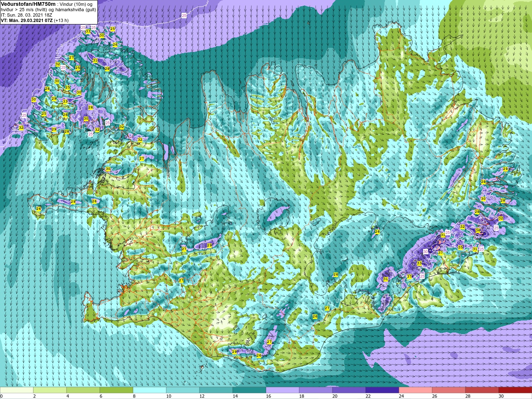Click the legend scale tick label '24'
The height and width of the screenshot is (399, 532).
pyautogui.click(x=401, y=396)
